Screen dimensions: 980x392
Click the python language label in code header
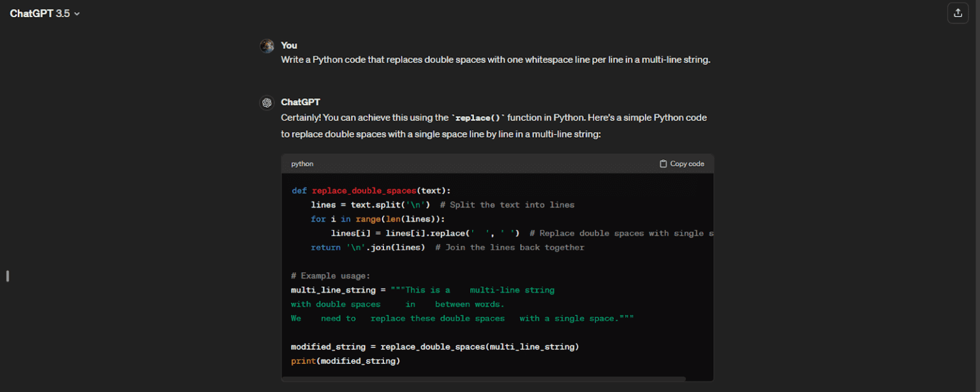(302, 164)
